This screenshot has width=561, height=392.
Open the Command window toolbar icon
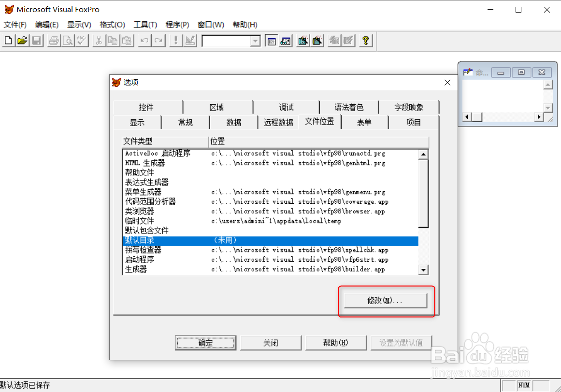click(x=272, y=41)
